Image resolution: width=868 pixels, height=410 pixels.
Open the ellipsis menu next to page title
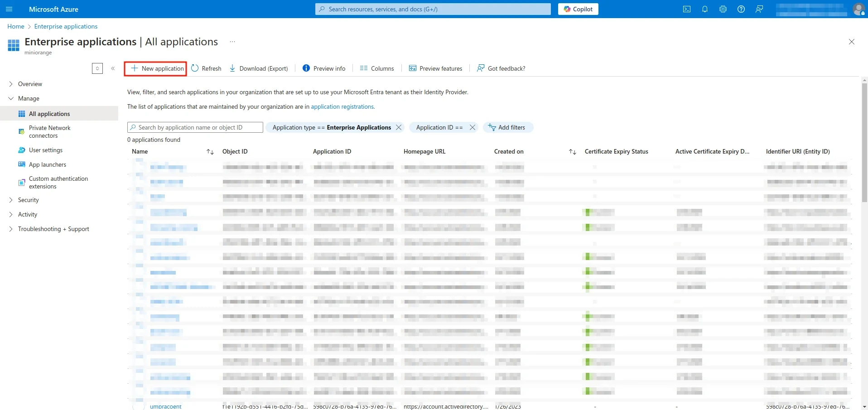tap(232, 41)
